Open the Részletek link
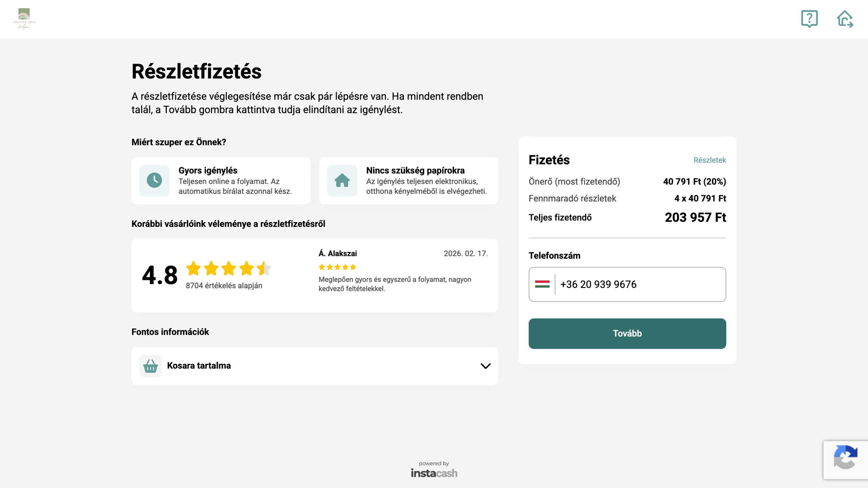The image size is (868, 488). coord(709,160)
